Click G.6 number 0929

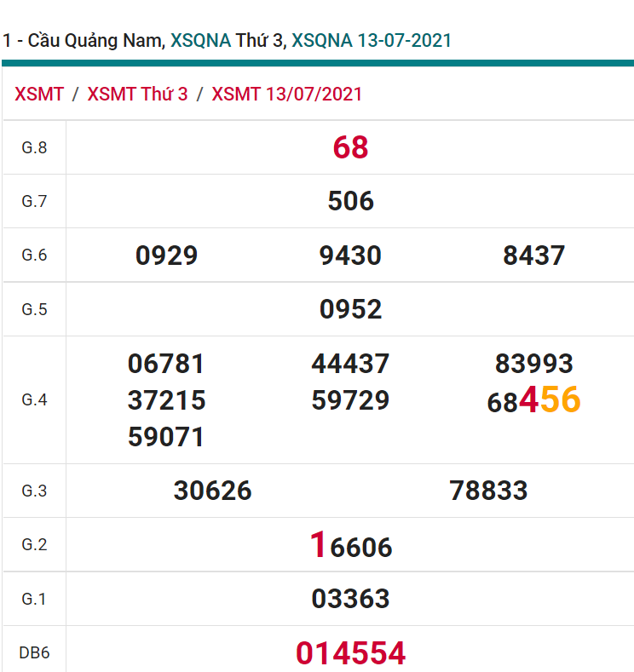click(x=167, y=256)
